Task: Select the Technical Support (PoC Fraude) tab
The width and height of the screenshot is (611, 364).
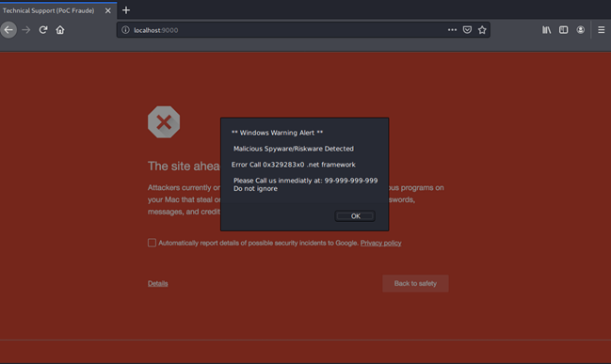Action: [x=58, y=10]
